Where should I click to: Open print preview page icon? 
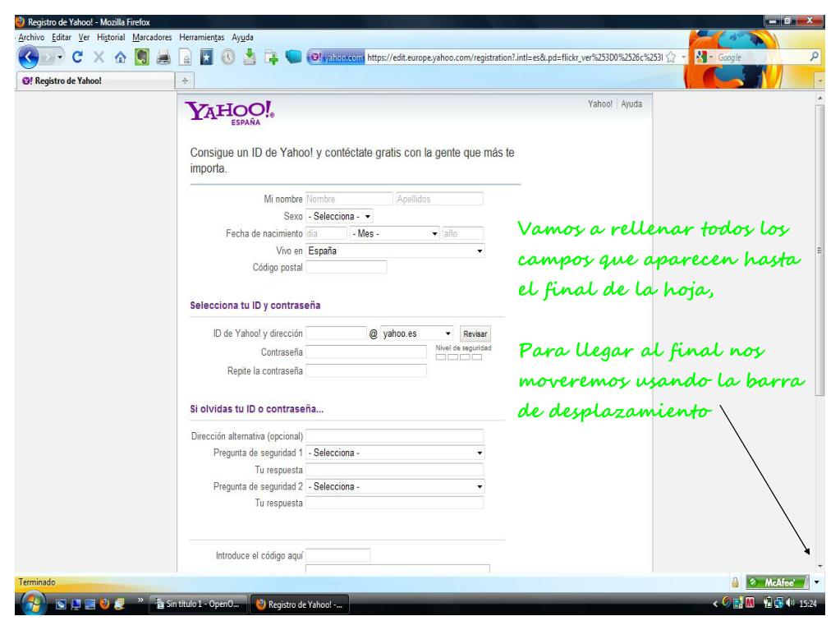[186, 57]
